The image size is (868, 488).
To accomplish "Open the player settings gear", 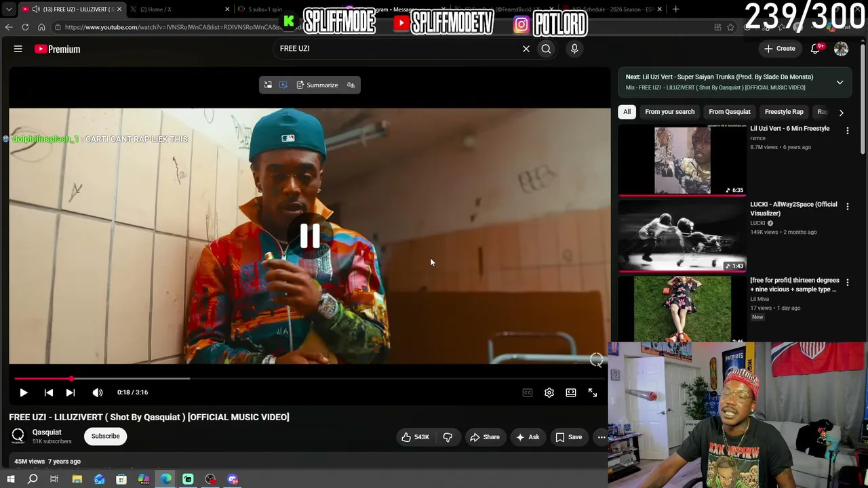I will [549, 392].
